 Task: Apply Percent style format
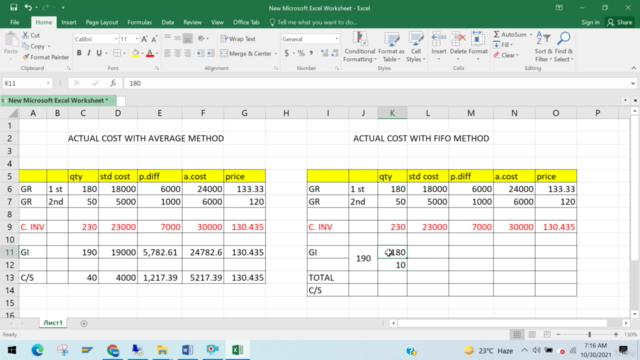[x=301, y=53]
